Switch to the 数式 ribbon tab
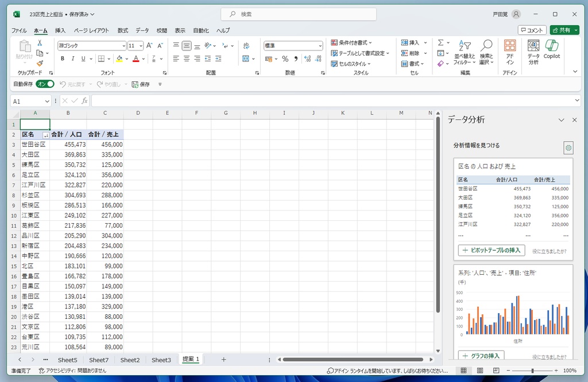This screenshot has height=382, width=588. click(123, 31)
